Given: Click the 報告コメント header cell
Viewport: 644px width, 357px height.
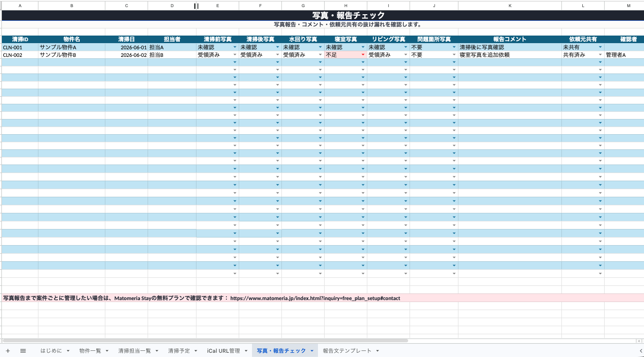Looking at the screenshot, I should 510,39.
